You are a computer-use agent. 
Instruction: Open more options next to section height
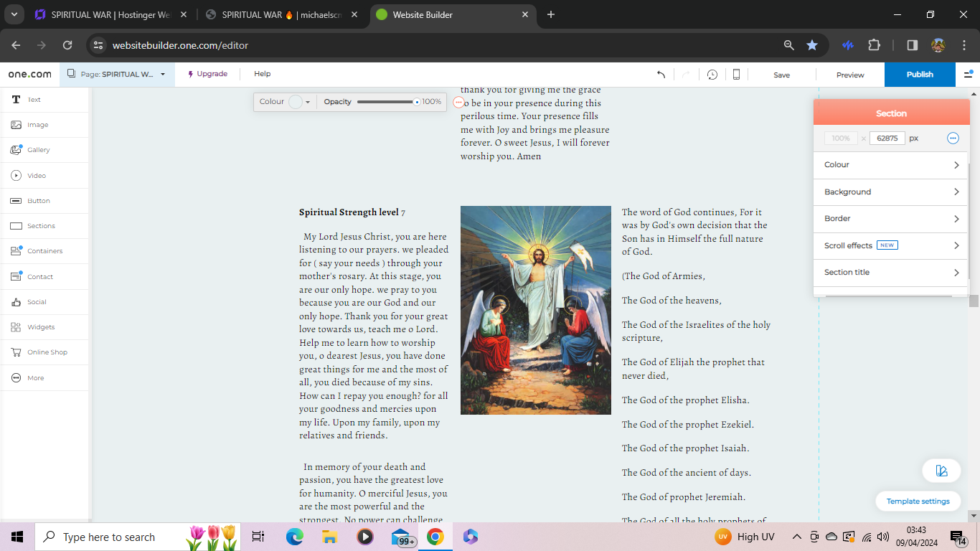953,138
